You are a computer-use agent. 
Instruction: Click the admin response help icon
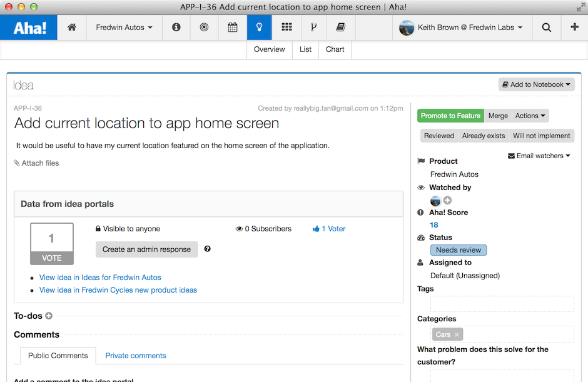(208, 249)
